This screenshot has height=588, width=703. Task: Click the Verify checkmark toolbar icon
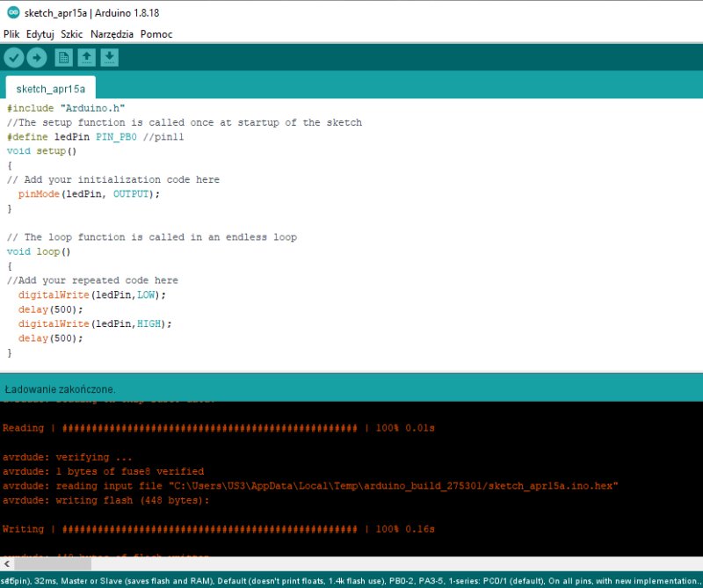click(x=14, y=58)
